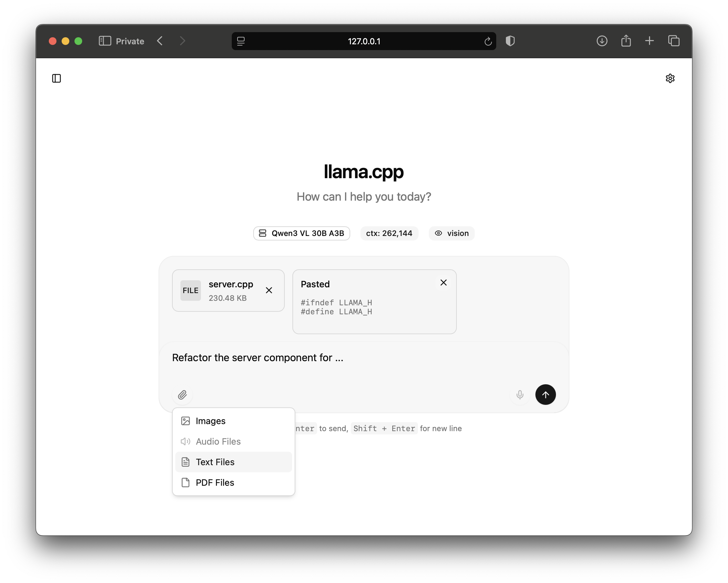Open the Pasted text preview card
Viewport: 728px width, 583px height.
pos(375,302)
